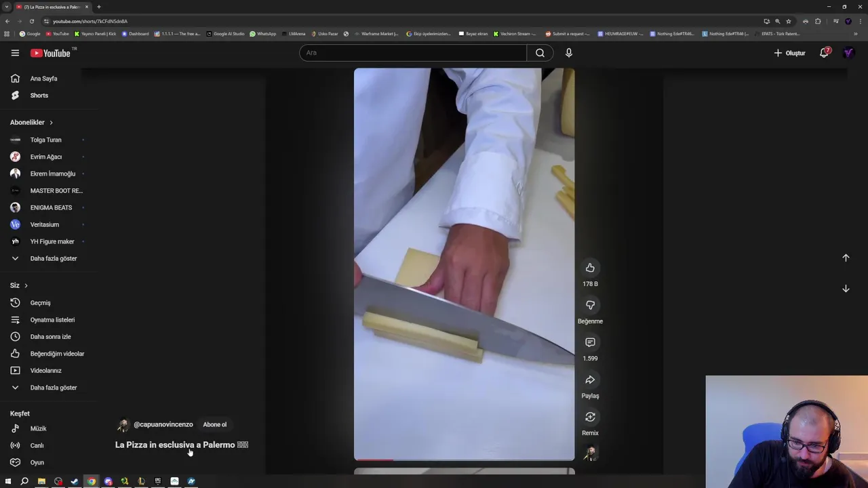Open Veritasium channel

[x=44, y=224]
